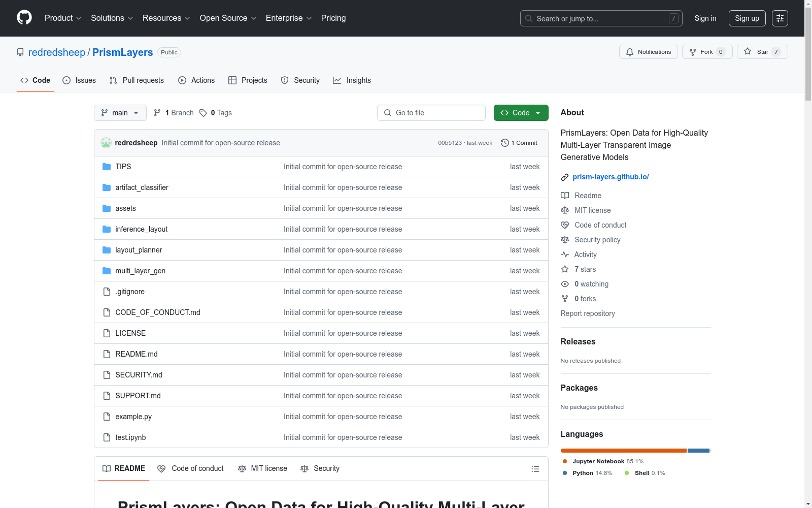Click the 0 forks link
The width and height of the screenshot is (812, 508).
(x=585, y=299)
